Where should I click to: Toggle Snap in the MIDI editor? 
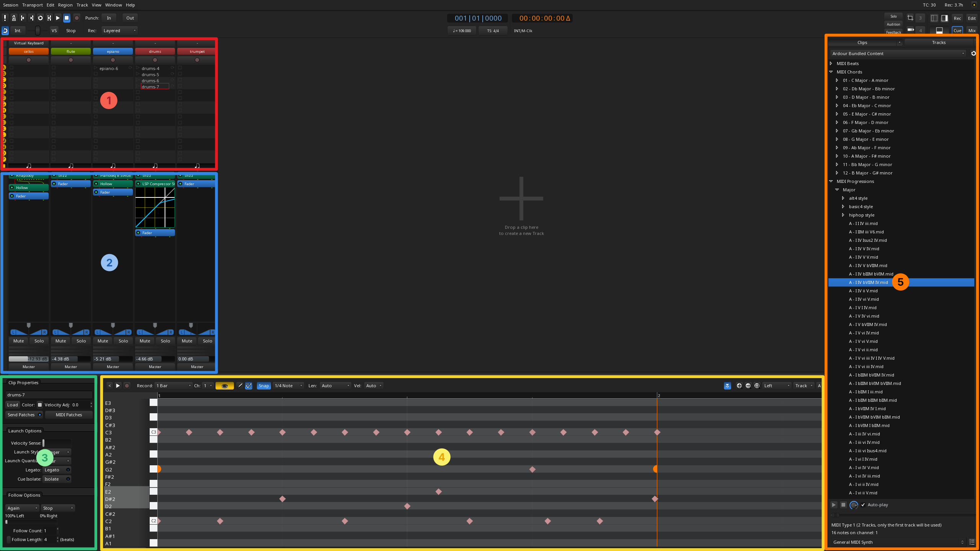tap(264, 386)
